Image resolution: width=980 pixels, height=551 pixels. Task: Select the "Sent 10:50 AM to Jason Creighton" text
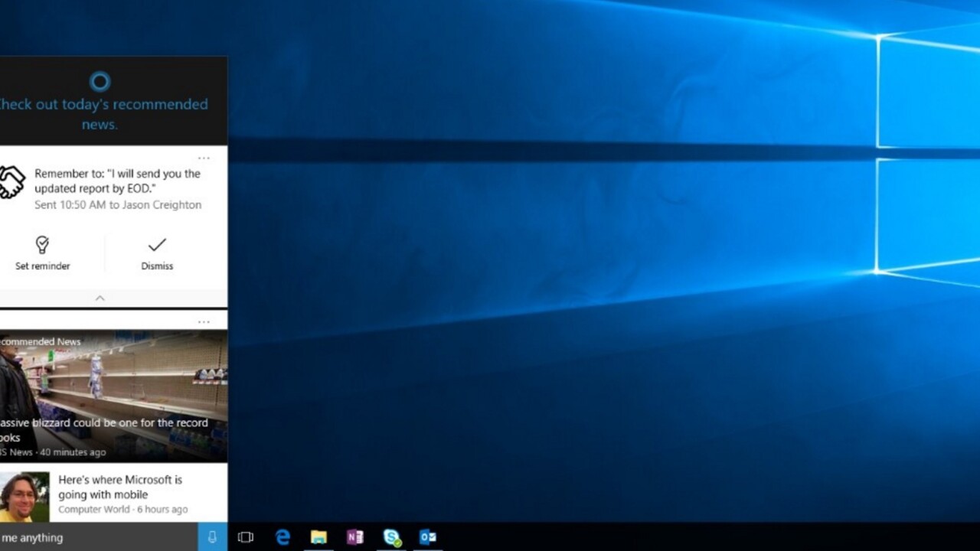click(x=118, y=205)
